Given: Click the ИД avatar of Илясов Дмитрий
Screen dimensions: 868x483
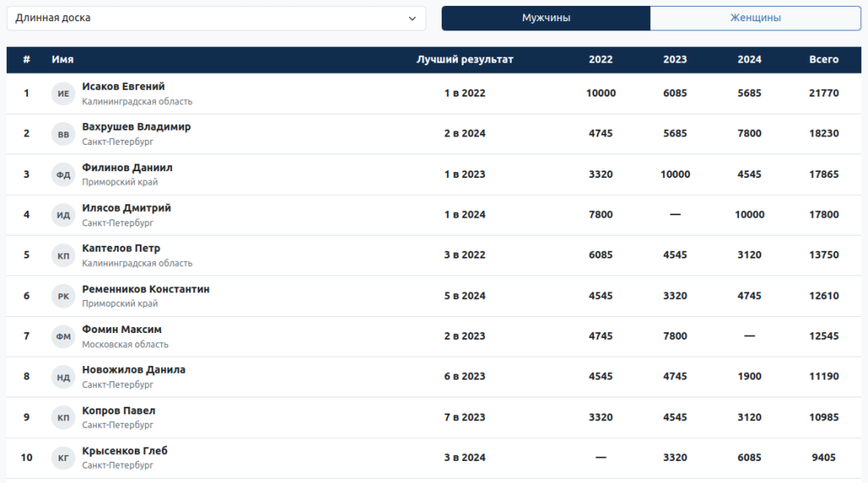Looking at the screenshot, I should pos(64,215).
